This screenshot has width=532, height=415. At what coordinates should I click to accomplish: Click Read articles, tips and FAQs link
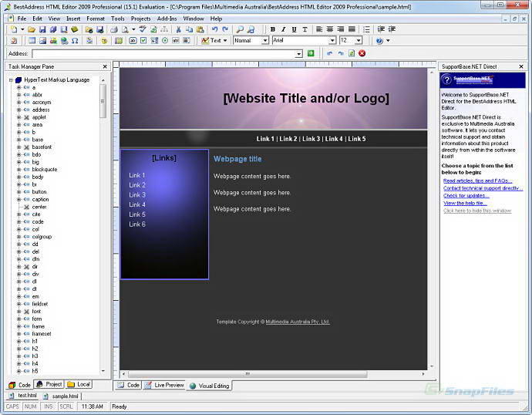coord(477,181)
